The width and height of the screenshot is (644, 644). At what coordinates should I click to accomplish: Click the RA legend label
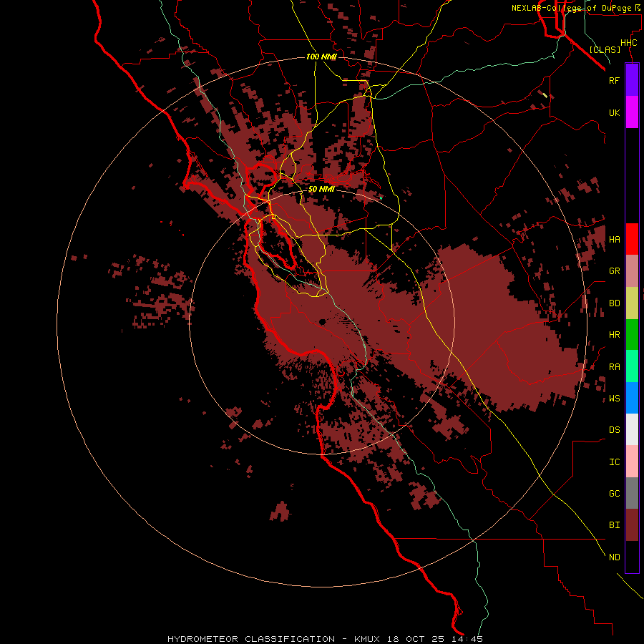614,367
